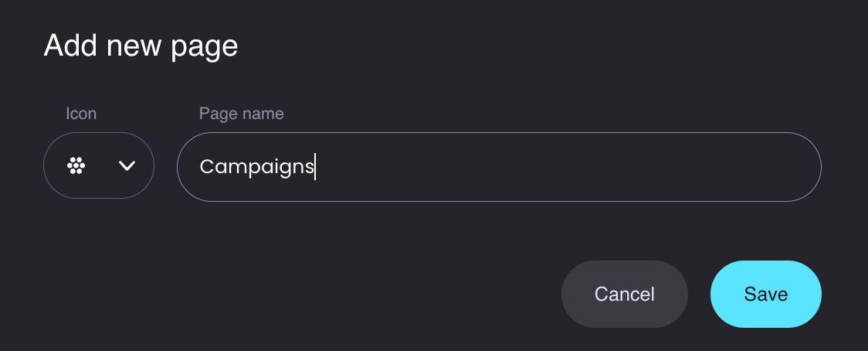The width and height of the screenshot is (868, 351).
Task: Confirm page creation with Save
Action: click(765, 294)
